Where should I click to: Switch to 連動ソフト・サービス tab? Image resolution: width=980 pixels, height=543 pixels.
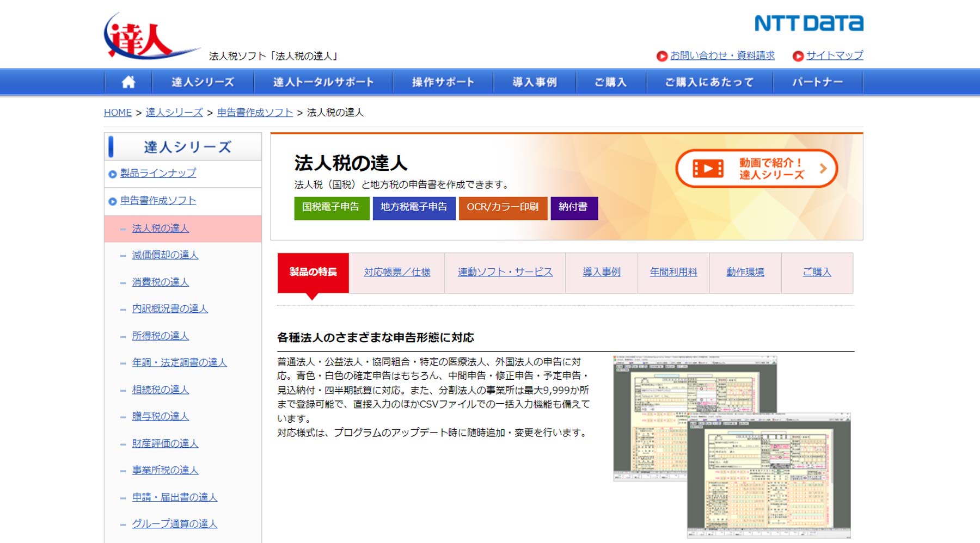point(505,272)
